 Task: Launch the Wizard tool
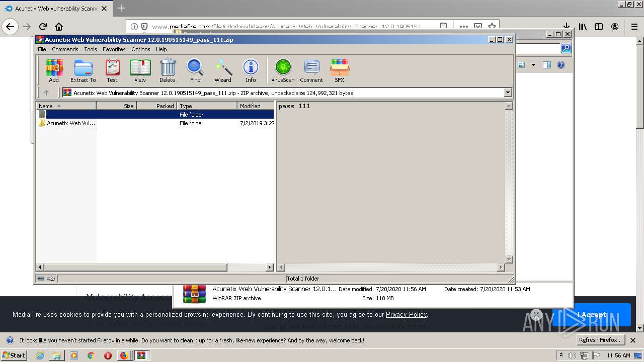click(223, 70)
